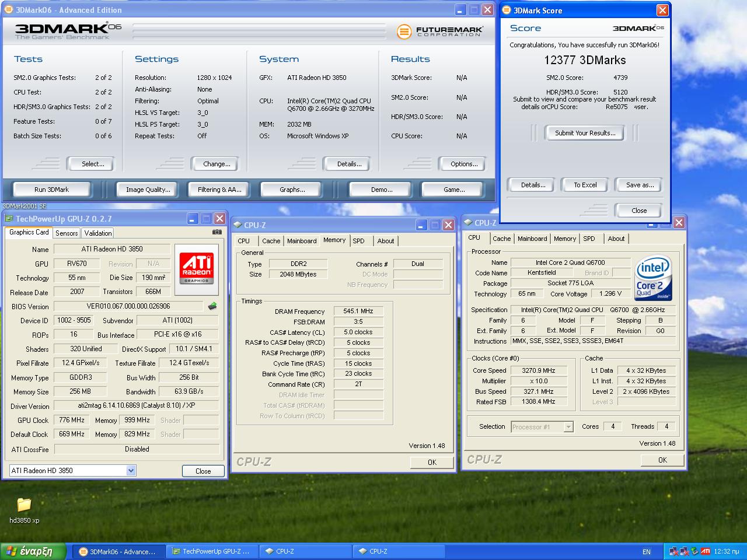
Task: Click Graphs button in 3DMark06
Action: [292, 190]
